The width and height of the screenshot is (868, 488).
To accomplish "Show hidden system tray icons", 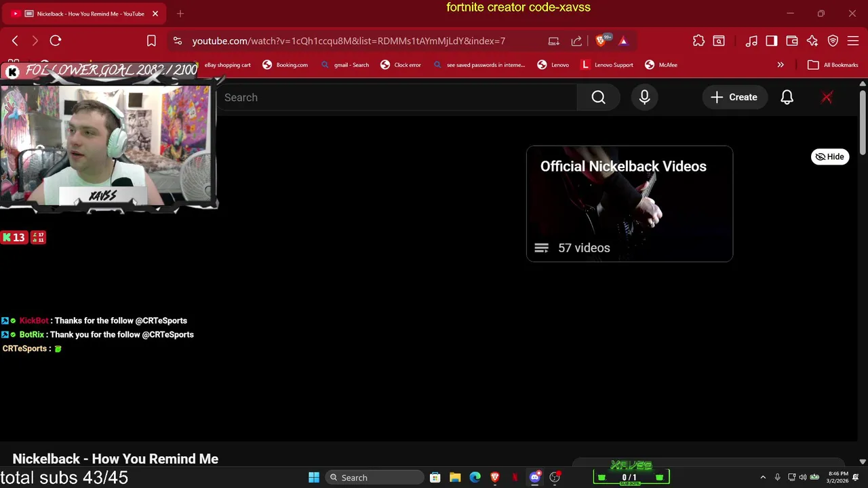I will (x=763, y=478).
